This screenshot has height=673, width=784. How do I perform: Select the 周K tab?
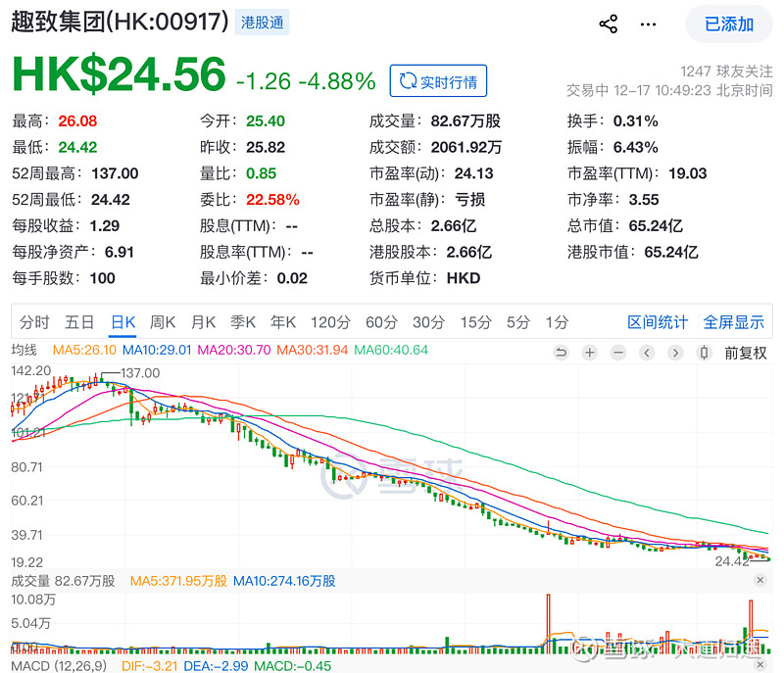coord(163,322)
